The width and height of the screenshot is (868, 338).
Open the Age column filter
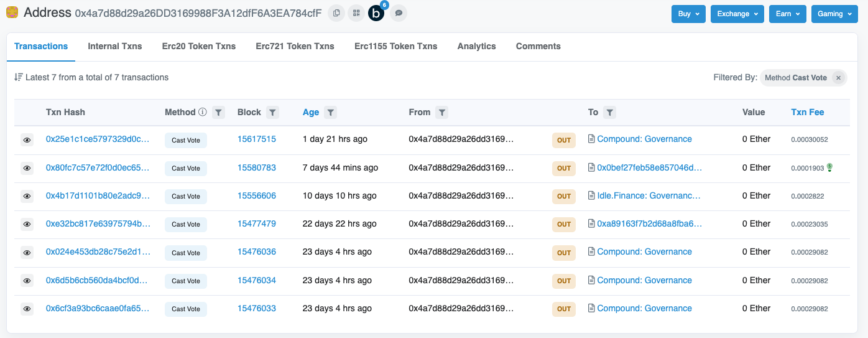331,113
